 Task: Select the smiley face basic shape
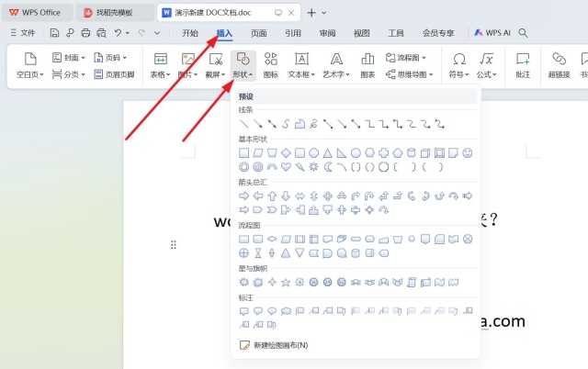point(468,153)
